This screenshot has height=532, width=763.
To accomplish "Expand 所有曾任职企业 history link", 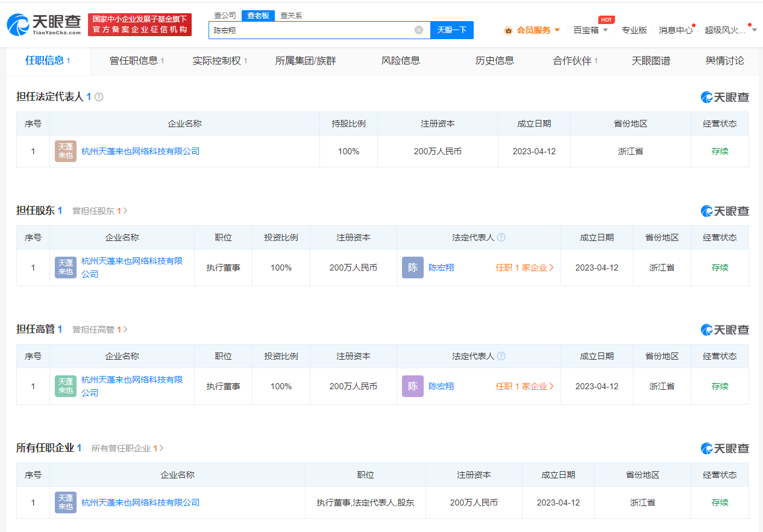I will pyautogui.click(x=127, y=448).
